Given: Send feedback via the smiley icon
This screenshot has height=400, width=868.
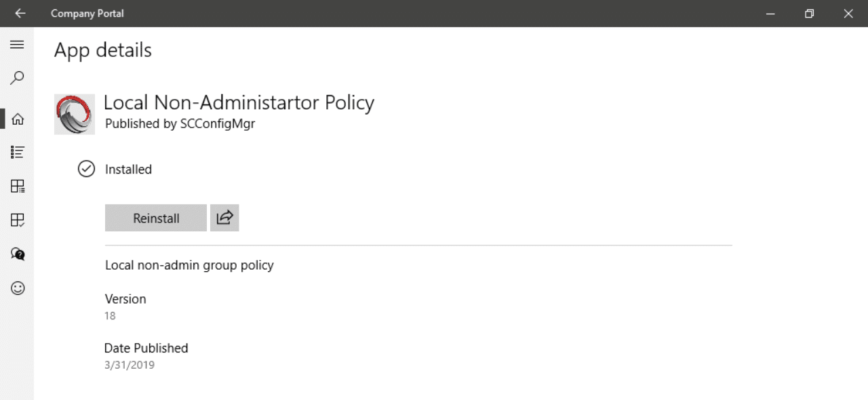Looking at the screenshot, I should click(x=18, y=288).
